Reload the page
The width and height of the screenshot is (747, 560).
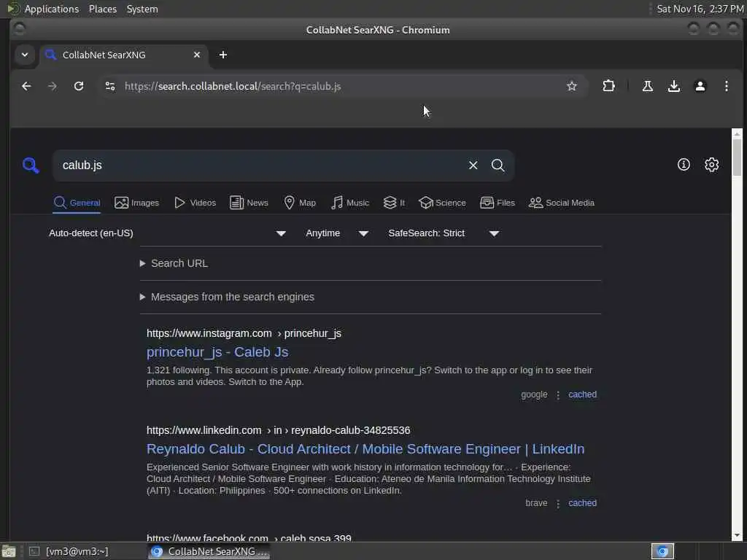[x=79, y=86]
